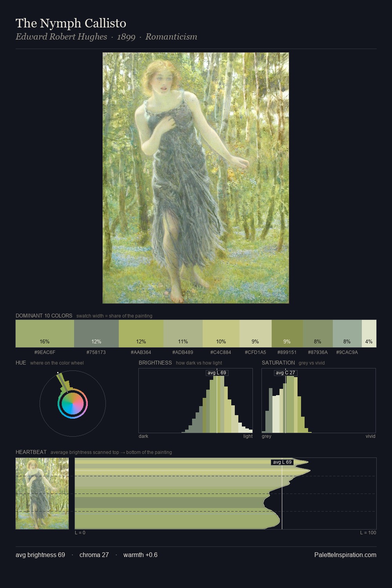Click the "avg L 69" label in heartbeat chart

(x=282, y=462)
